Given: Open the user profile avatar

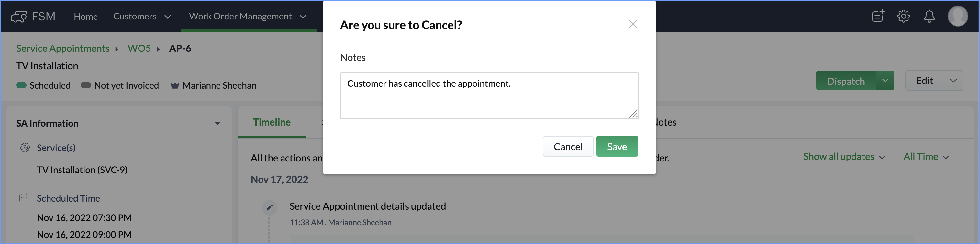Looking at the screenshot, I should [957, 16].
